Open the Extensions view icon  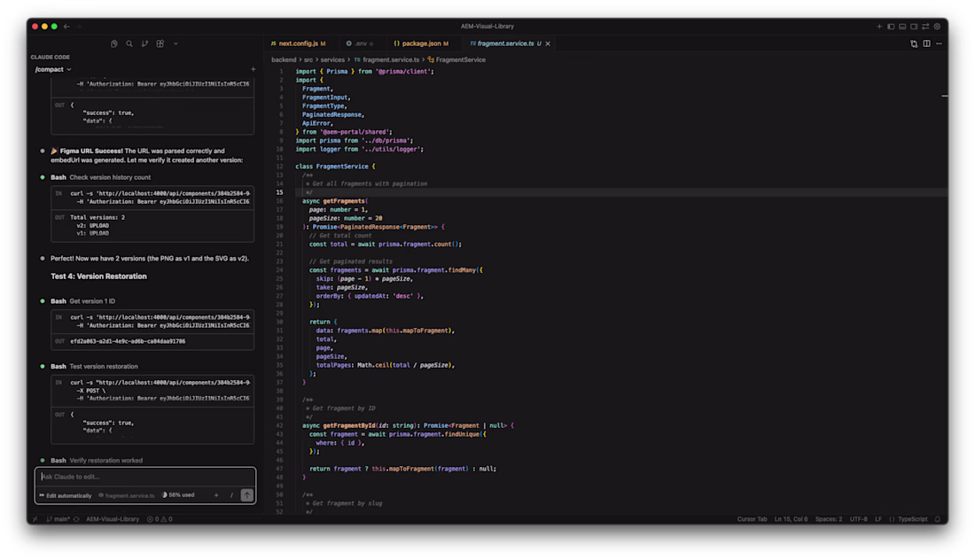pyautogui.click(x=160, y=43)
